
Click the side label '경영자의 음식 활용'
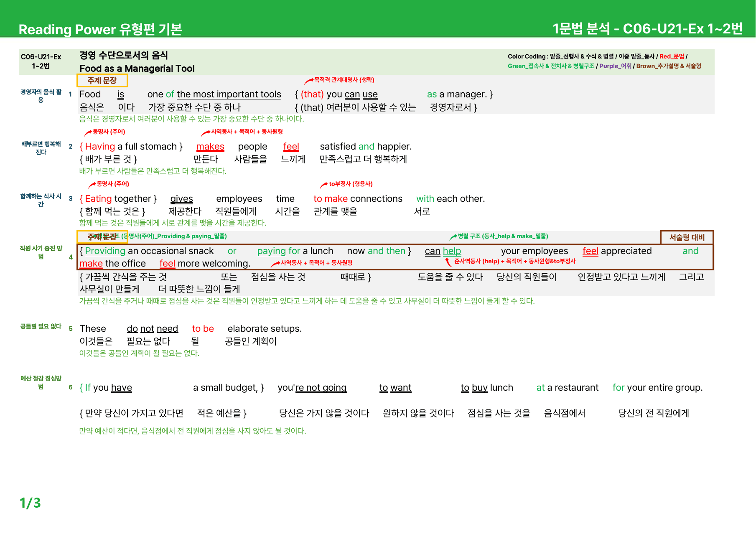[x=41, y=96]
